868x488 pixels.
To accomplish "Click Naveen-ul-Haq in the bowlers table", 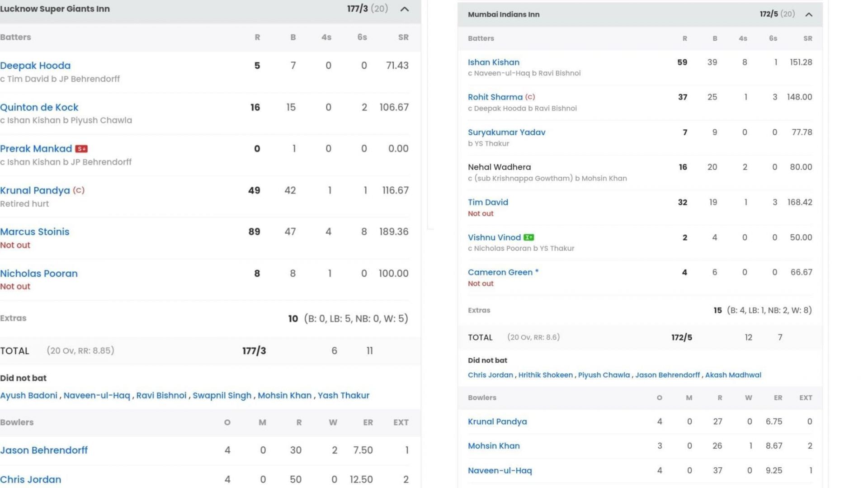I will point(500,470).
